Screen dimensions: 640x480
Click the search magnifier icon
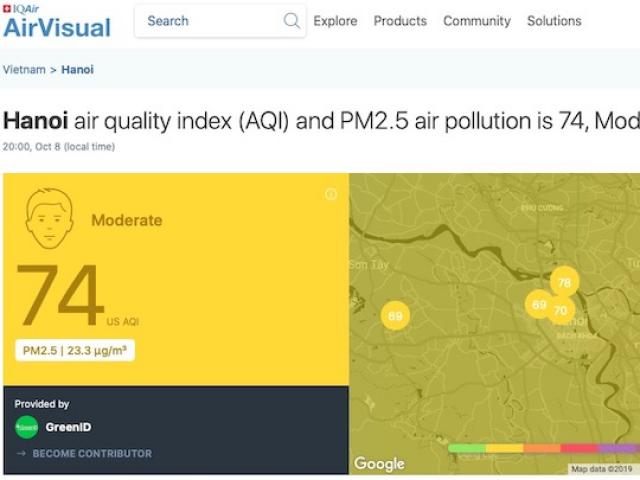click(291, 21)
